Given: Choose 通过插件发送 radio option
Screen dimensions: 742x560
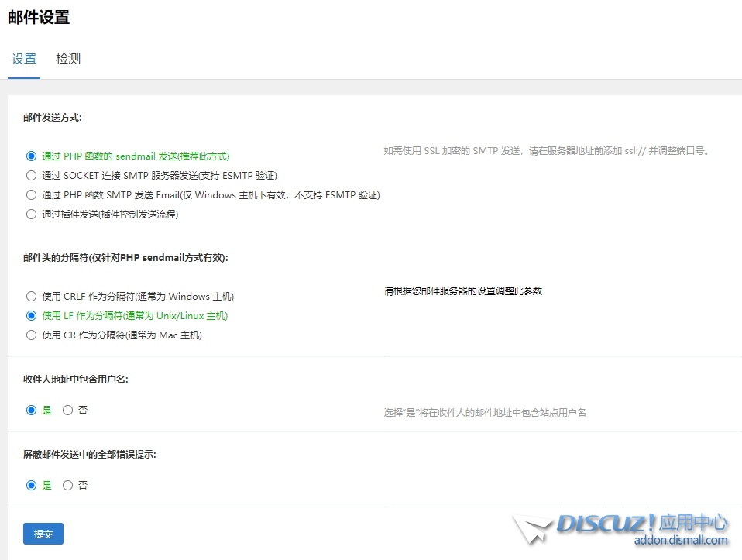Looking at the screenshot, I should point(32,214).
